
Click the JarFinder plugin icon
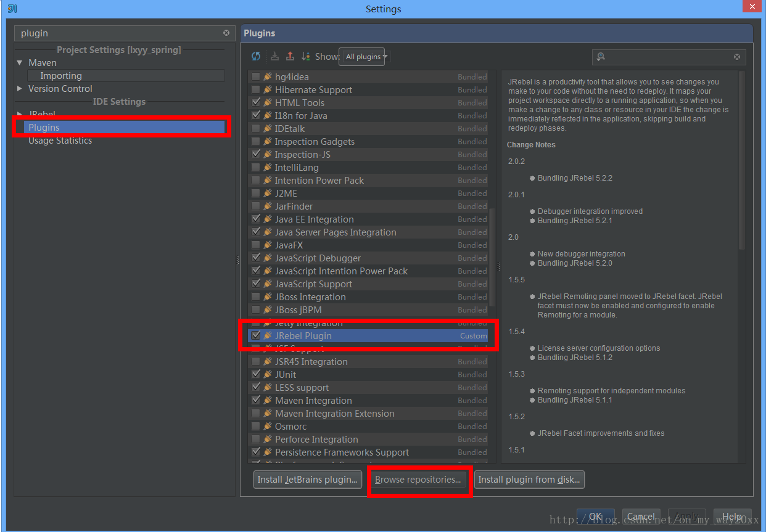click(268, 207)
